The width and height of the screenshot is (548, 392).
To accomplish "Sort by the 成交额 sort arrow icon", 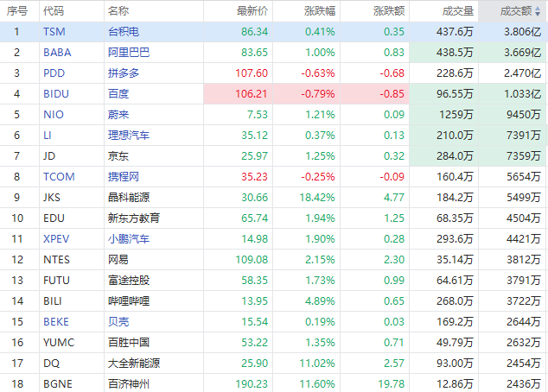I will (x=538, y=11).
